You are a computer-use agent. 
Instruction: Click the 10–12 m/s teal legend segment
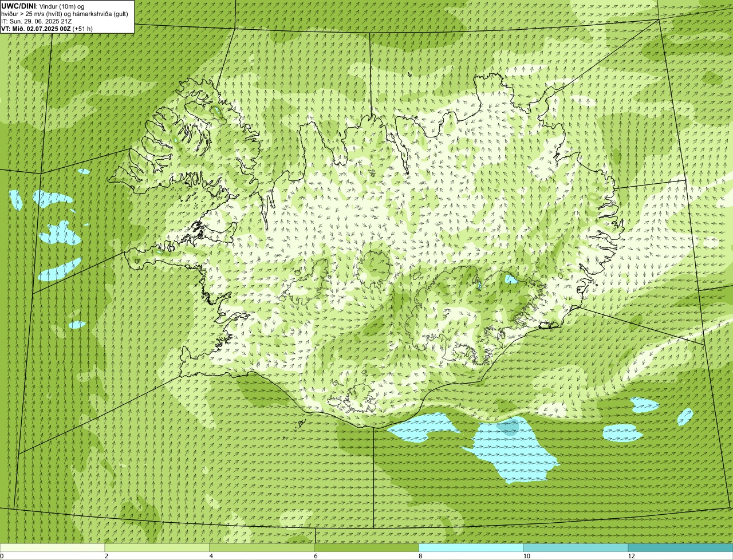tap(576, 547)
